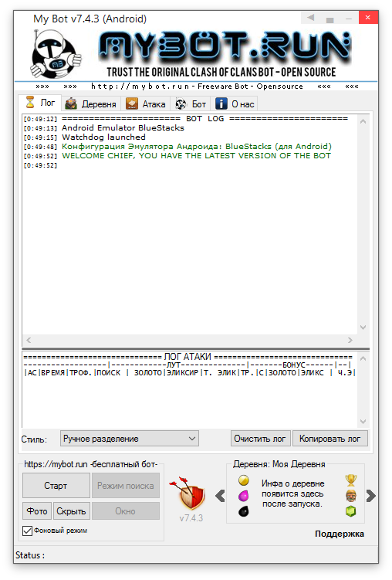Click the gold trophy icon
The height and width of the screenshot is (580, 392).
tap(350, 480)
